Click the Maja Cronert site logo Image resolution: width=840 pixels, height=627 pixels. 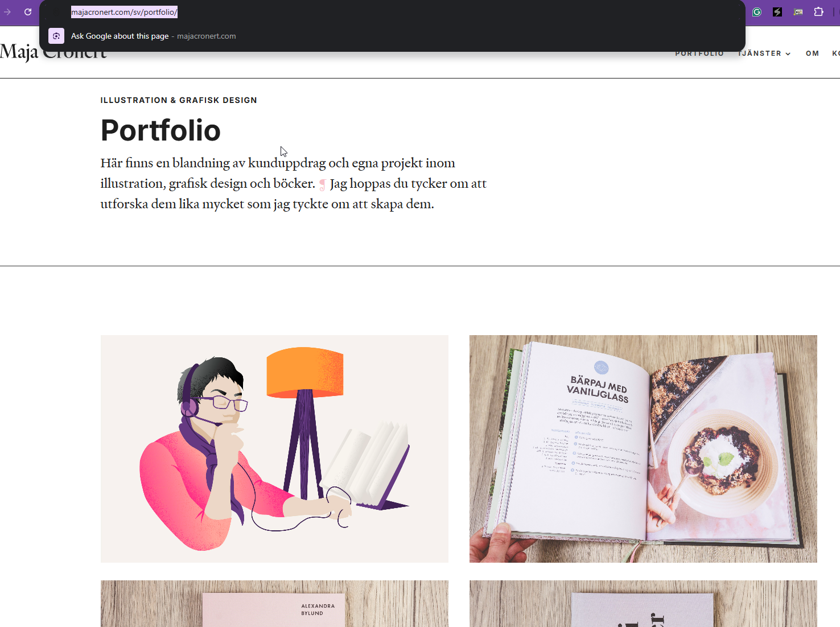coord(53,52)
